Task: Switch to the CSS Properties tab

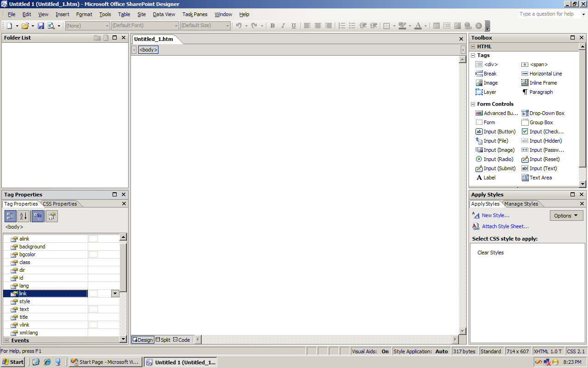Action: [60, 204]
